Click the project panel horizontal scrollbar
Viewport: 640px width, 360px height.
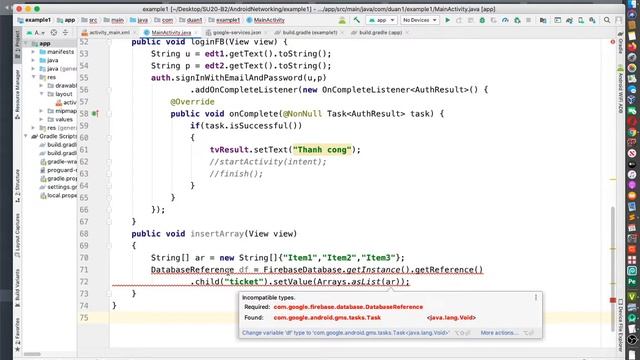point(32,354)
